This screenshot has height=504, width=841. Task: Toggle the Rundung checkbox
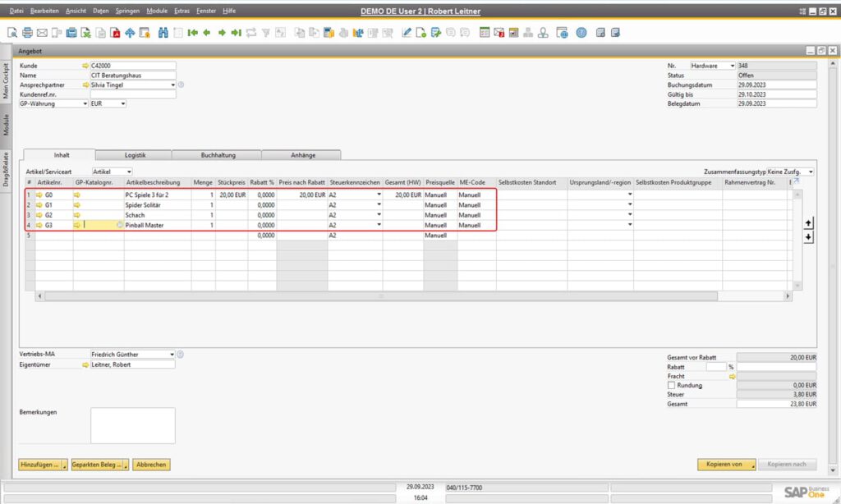pyautogui.click(x=671, y=386)
